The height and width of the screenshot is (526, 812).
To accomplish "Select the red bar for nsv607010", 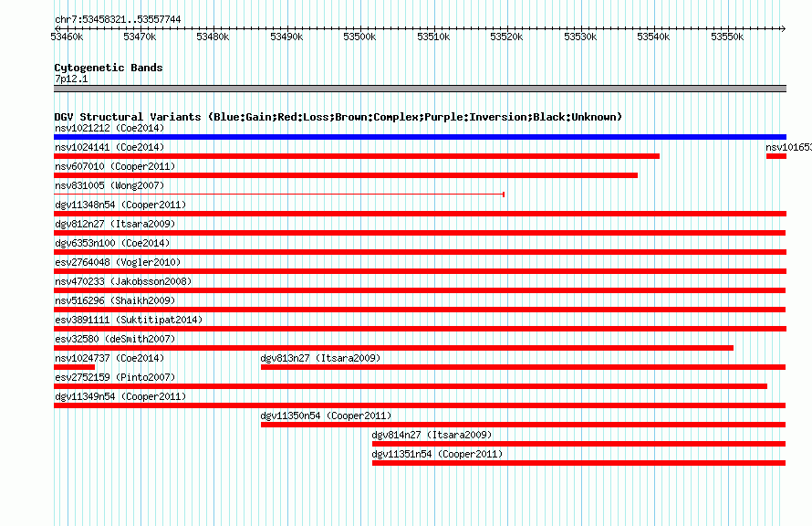I will pos(346,175).
